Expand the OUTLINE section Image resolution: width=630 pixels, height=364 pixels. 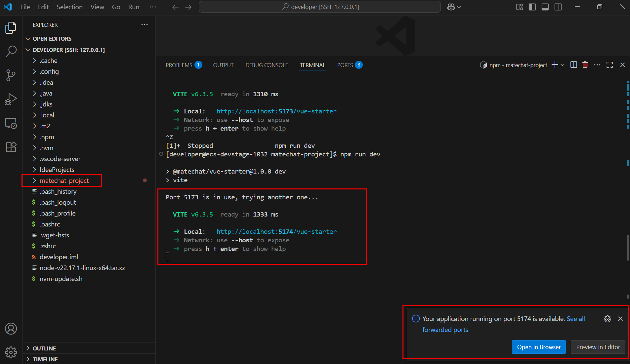(89, 348)
